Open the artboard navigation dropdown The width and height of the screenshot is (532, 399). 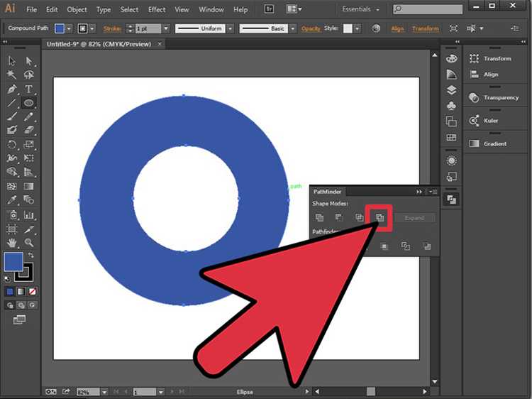[161, 392]
